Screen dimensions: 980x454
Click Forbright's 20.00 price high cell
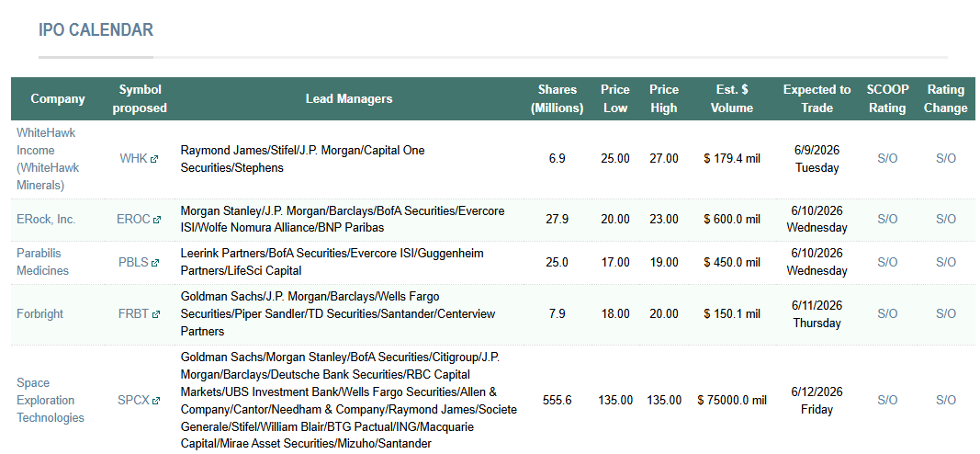(x=664, y=314)
